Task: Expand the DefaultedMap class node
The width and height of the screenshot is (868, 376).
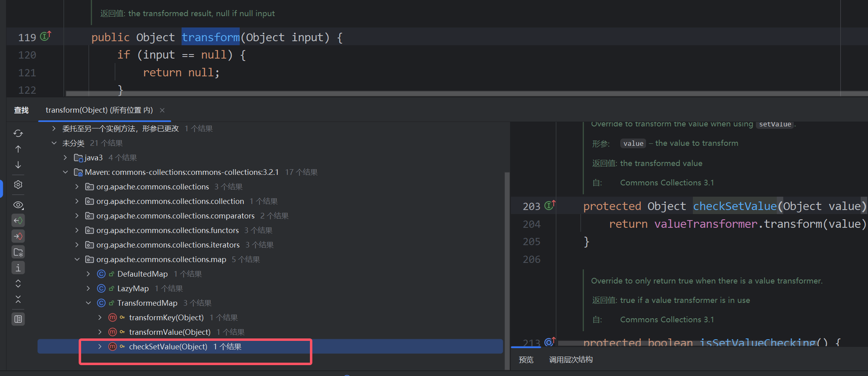Action: [88, 274]
